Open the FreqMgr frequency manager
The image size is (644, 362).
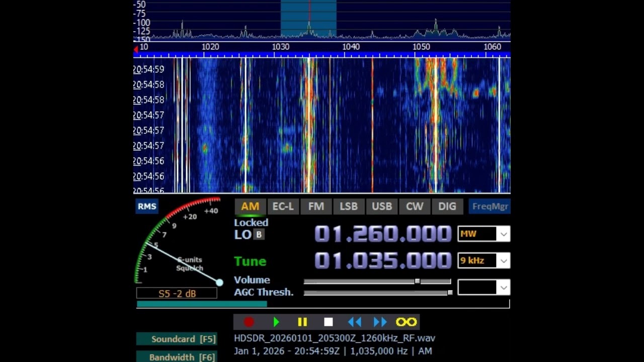pyautogui.click(x=490, y=207)
